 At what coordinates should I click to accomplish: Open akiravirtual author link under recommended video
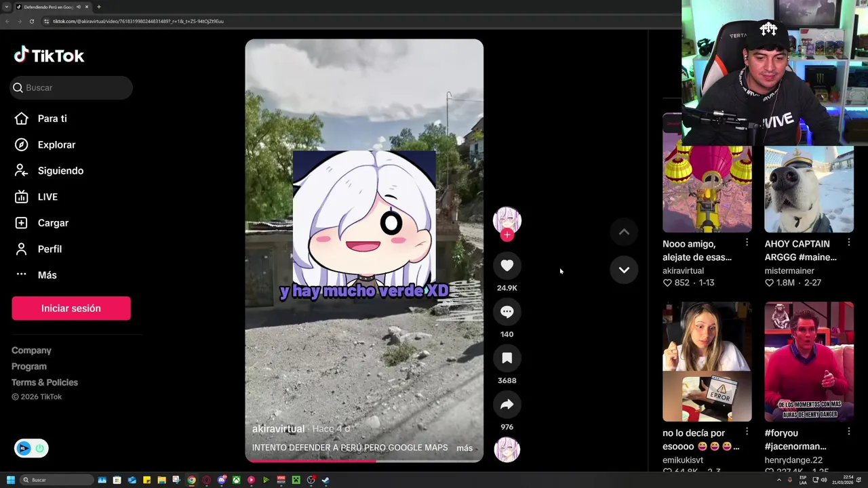tap(683, 270)
